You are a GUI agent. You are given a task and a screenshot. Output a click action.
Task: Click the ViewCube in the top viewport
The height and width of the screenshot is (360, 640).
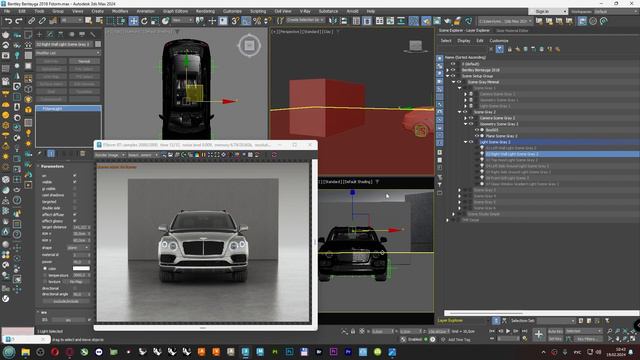pyautogui.click(x=249, y=45)
